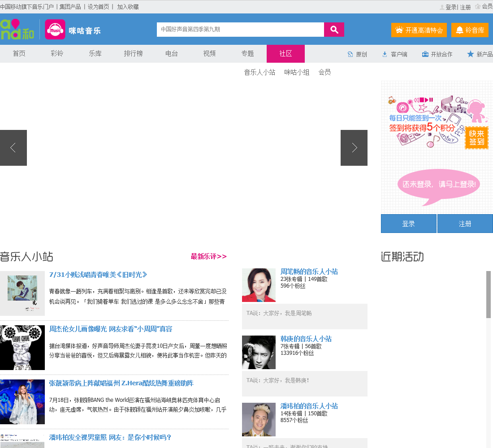Click the green 'and 和' China Mobile logo
This screenshot has height=448, width=493.
pyautogui.click(x=17, y=30)
